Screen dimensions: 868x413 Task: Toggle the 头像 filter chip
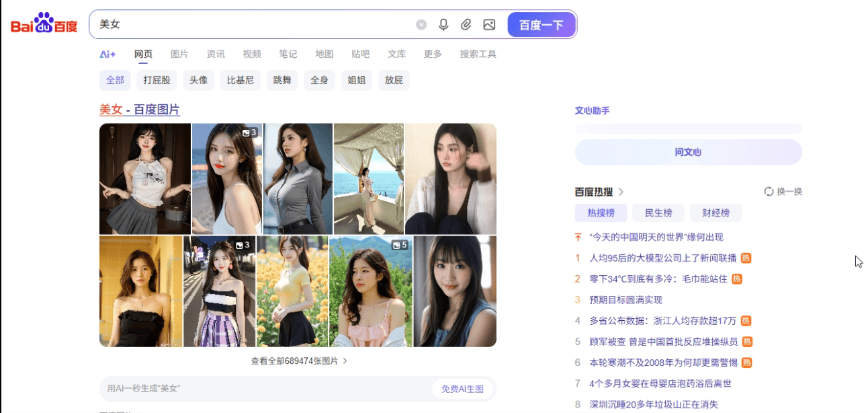click(198, 80)
